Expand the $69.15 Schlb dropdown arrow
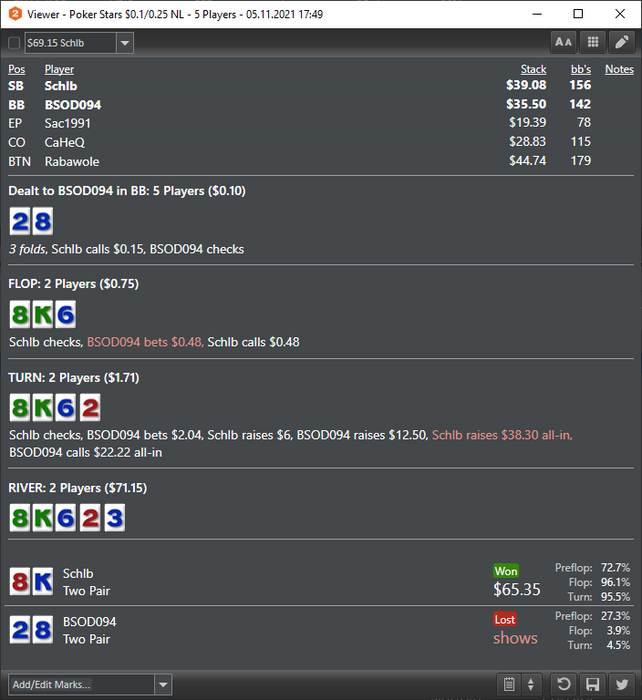Screen dimensions: 642x700 [125, 43]
